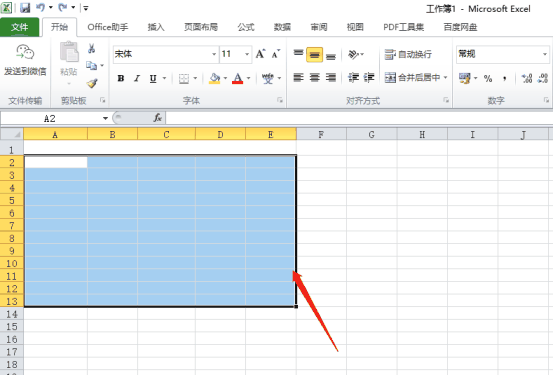The height and width of the screenshot is (376, 554).
Task: Click the Increase Indent icon
Action: point(369,77)
